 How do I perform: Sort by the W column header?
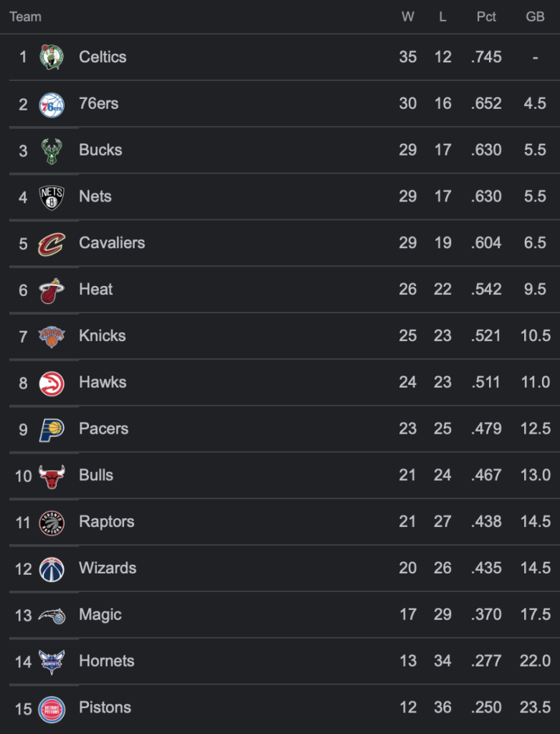(x=408, y=17)
